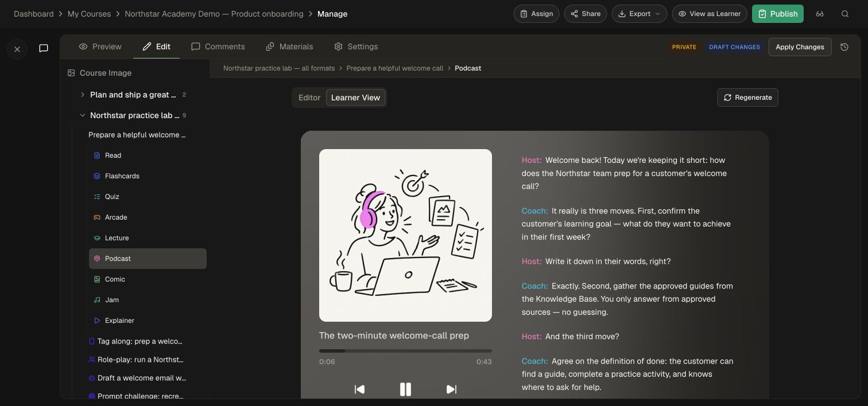Click the Share button
The height and width of the screenshot is (406, 868).
[x=585, y=14]
